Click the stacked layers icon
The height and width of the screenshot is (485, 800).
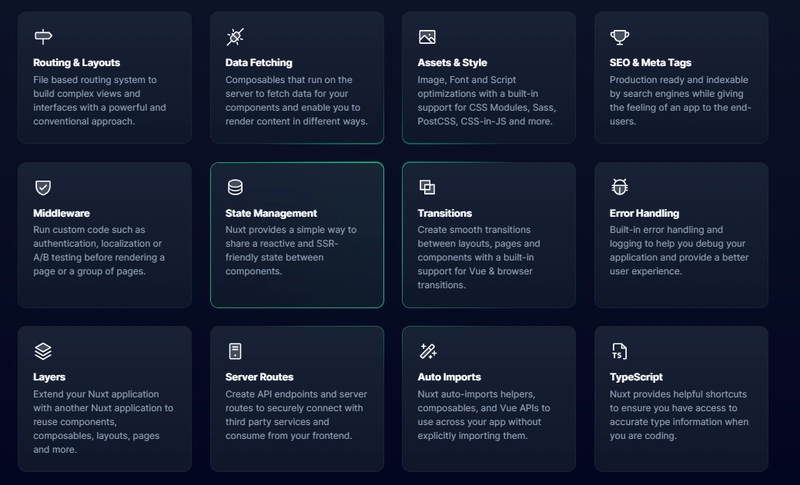[x=43, y=351]
